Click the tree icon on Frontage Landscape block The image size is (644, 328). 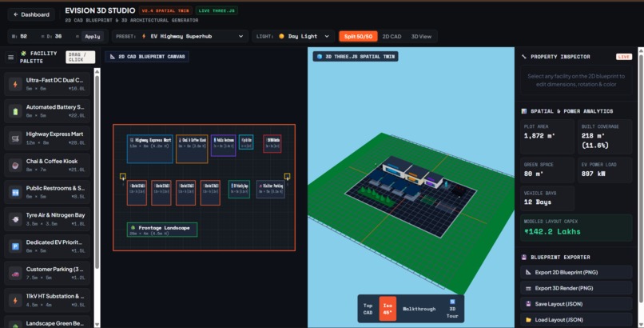pos(133,227)
